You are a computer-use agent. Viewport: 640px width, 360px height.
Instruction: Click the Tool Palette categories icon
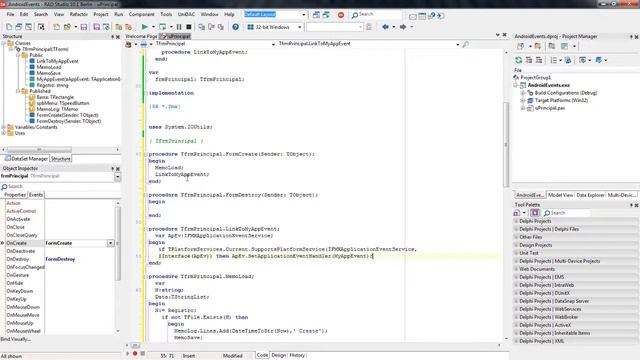click(x=535, y=213)
